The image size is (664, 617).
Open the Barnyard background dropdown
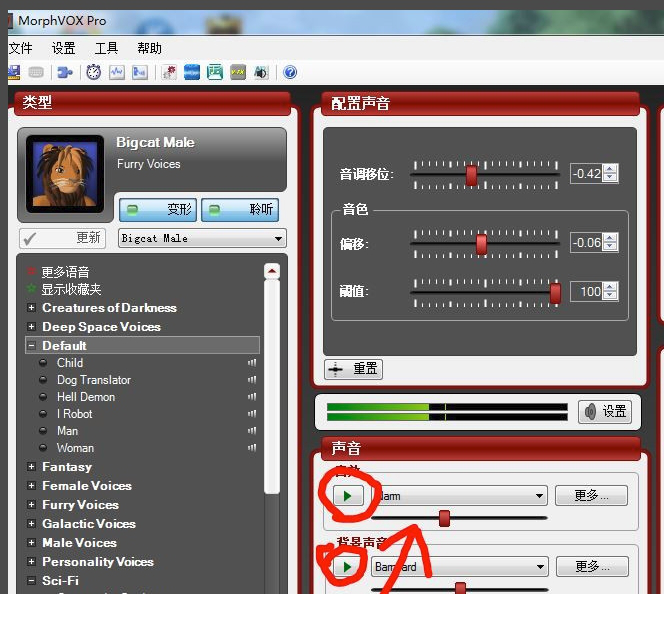459,567
